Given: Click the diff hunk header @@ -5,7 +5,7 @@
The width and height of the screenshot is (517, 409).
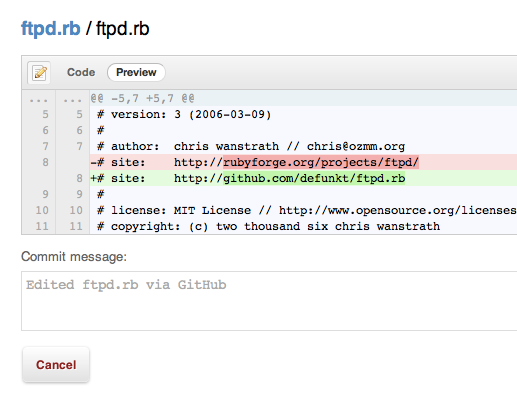Looking at the screenshot, I should (x=303, y=98).
